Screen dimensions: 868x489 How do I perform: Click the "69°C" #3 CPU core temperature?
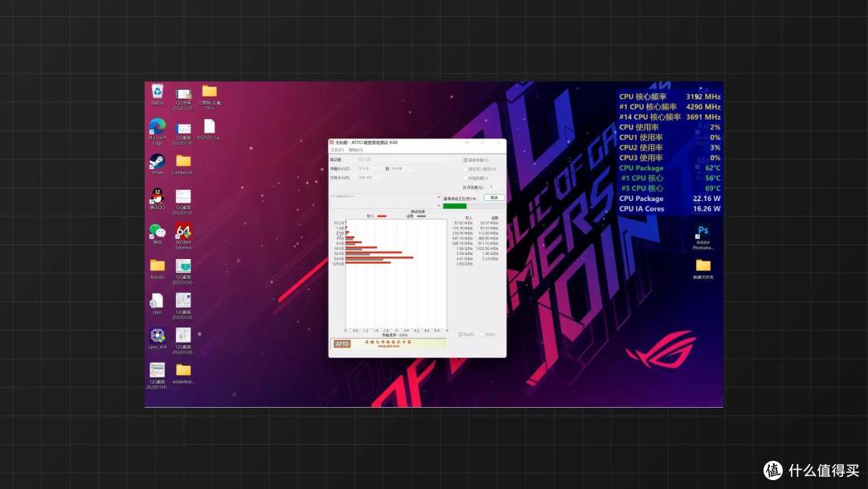[x=712, y=188]
